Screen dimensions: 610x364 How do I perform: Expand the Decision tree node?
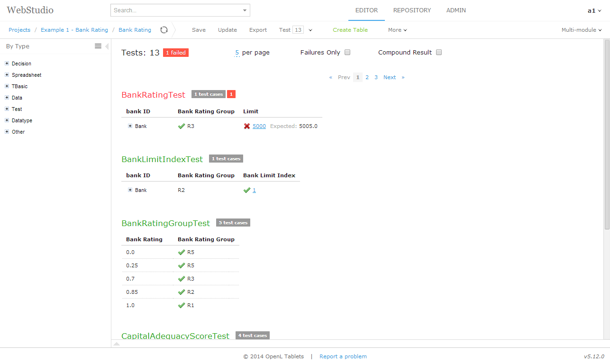tap(7, 63)
